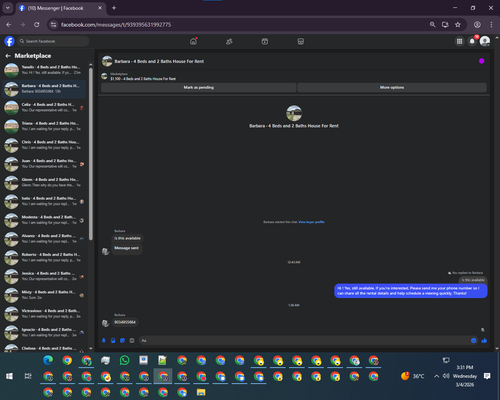Reload the page in browser
Viewport: 500px width, 400px height.
coord(37,25)
